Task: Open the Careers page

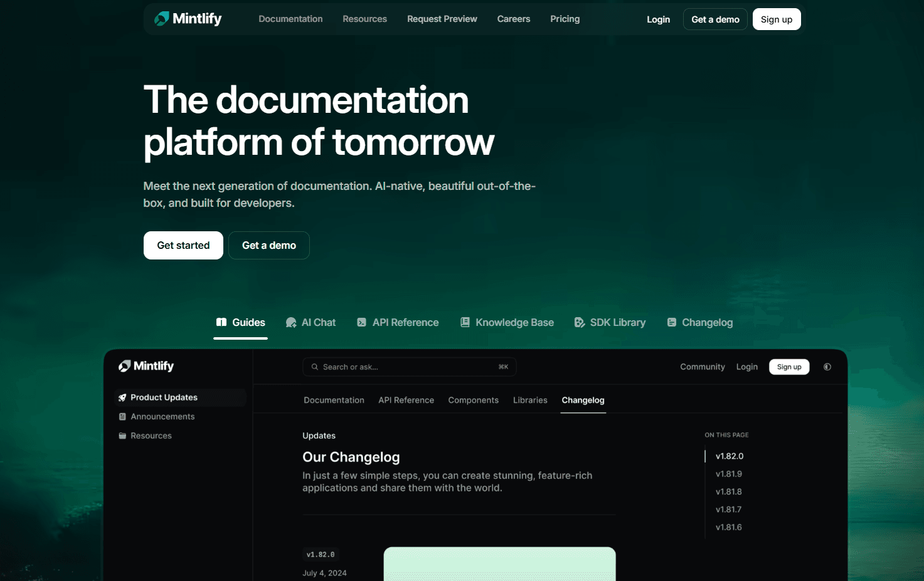Action: tap(514, 19)
